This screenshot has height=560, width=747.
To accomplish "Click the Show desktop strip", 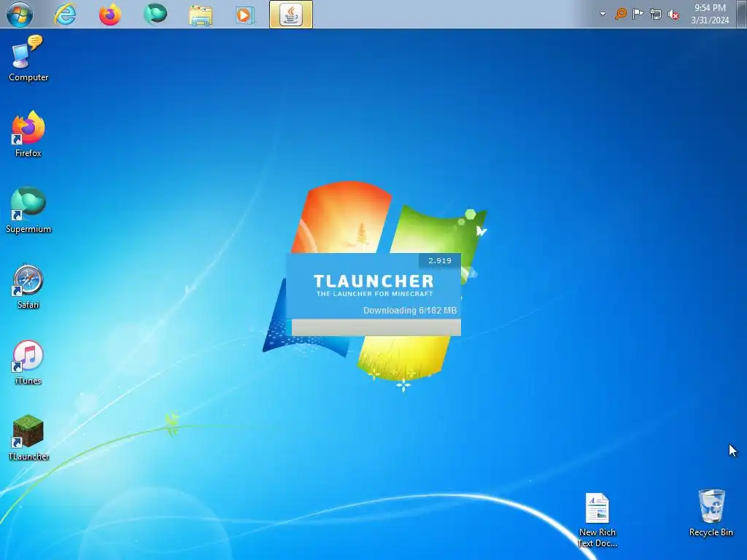I will [742, 14].
